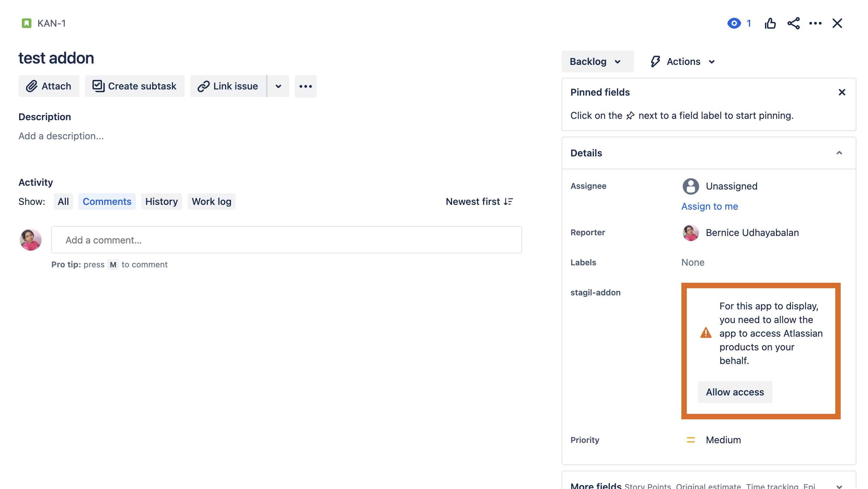Click the thumbs-up vote icon
Image resolution: width=868 pixels, height=489 pixels.
click(770, 23)
